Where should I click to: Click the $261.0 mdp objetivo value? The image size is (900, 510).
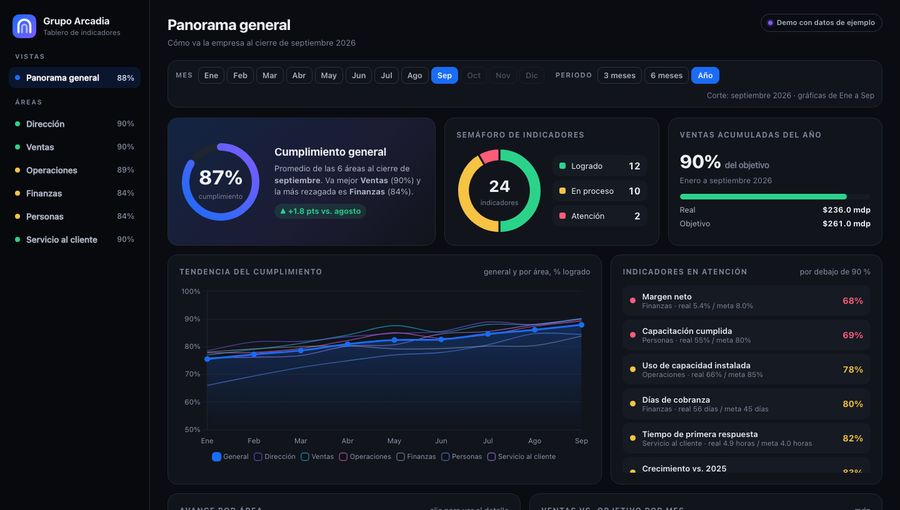(x=846, y=224)
